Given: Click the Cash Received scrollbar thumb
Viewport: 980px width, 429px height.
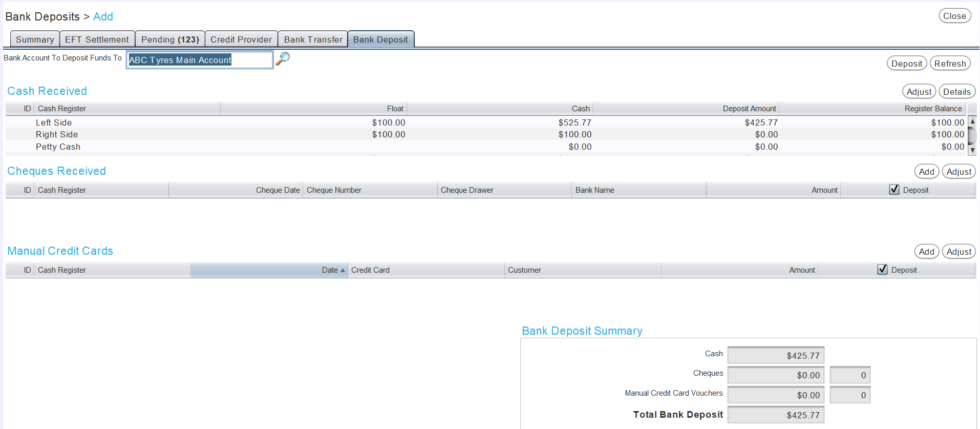Looking at the screenshot, I should pos(972,136).
